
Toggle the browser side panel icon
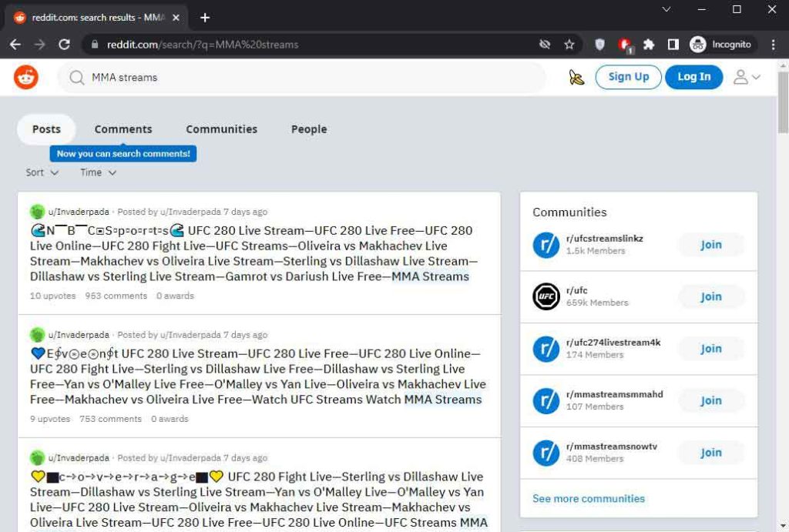pyautogui.click(x=673, y=45)
